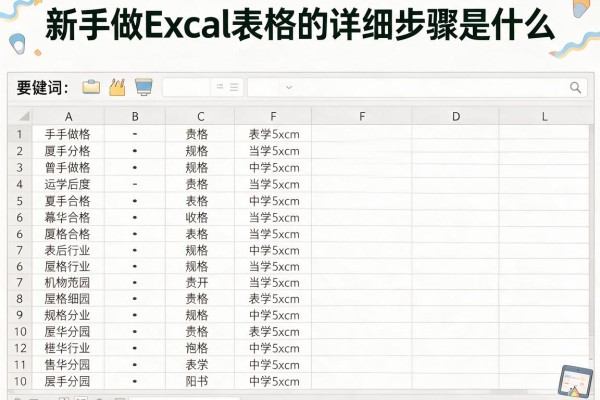Image resolution: width=600 pixels, height=400 pixels.
Task: Select column A header
Action: pyautogui.click(x=68, y=116)
